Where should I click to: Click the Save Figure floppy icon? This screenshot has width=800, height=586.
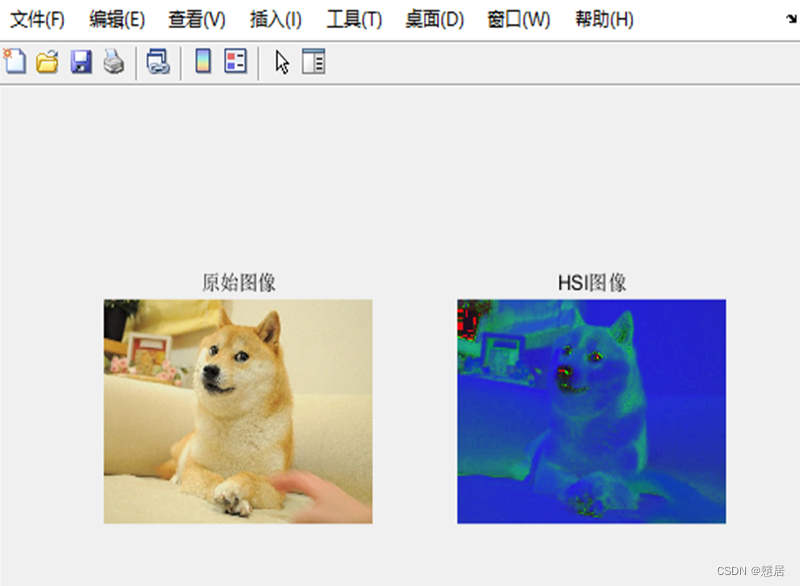click(x=81, y=62)
